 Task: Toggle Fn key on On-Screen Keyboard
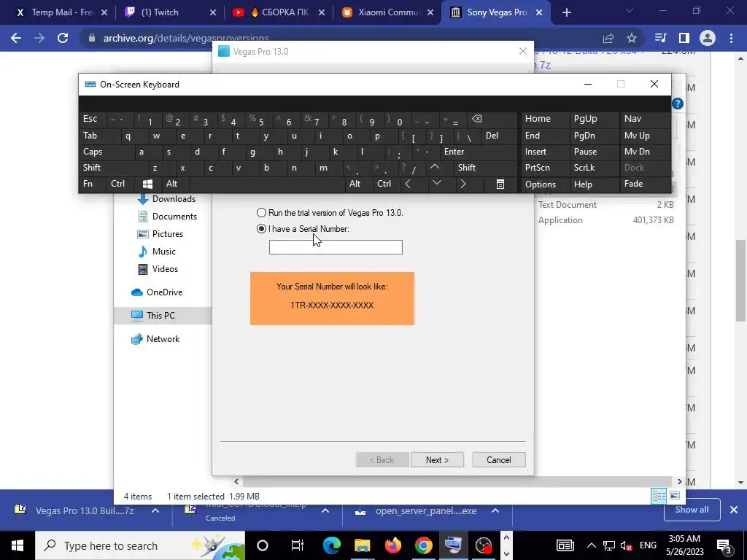pyautogui.click(x=88, y=184)
